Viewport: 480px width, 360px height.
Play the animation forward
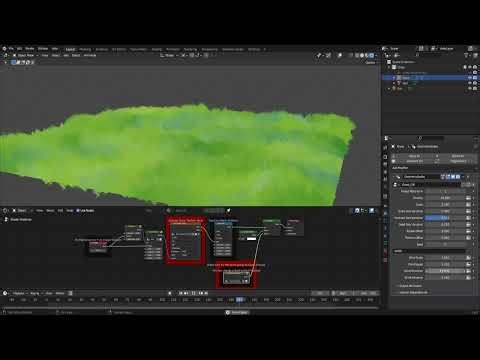point(193,293)
